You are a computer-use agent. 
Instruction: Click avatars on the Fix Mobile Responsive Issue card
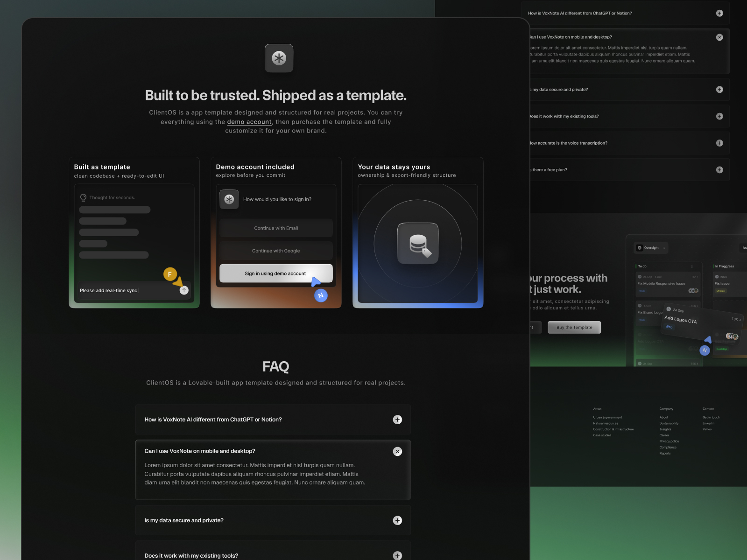click(694, 291)
